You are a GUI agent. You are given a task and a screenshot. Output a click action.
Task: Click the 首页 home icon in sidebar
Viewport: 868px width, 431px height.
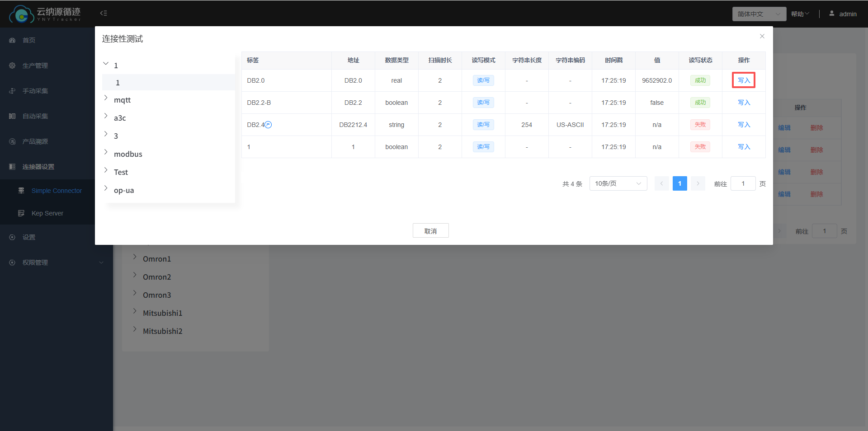coord(12,40)
